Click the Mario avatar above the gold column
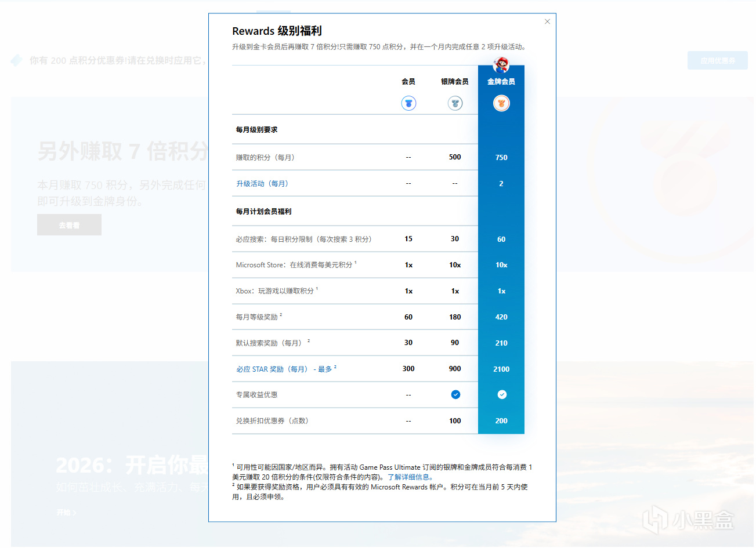Image resolution: width=756 pixels, height=548 pixels. click(x=501, y=64)
